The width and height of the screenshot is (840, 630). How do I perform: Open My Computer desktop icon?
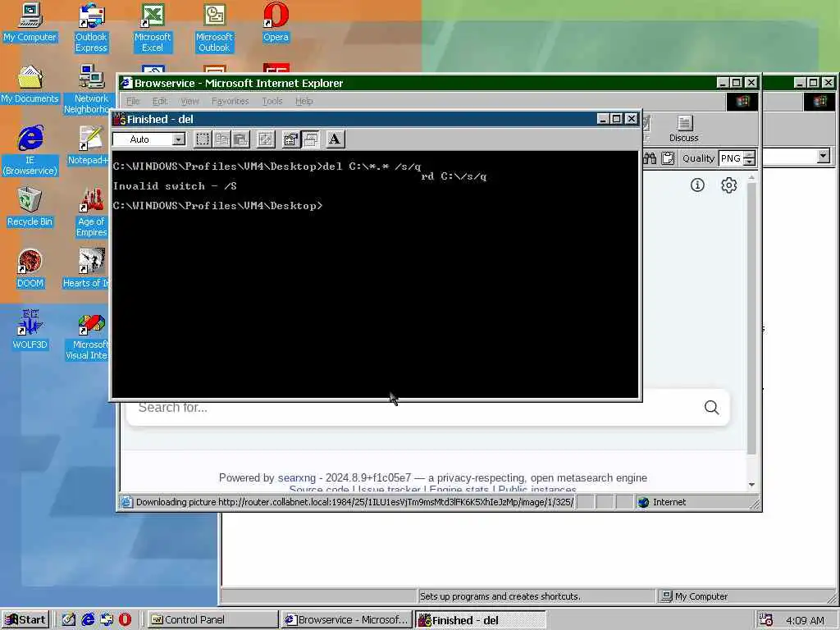coord(30,22)
